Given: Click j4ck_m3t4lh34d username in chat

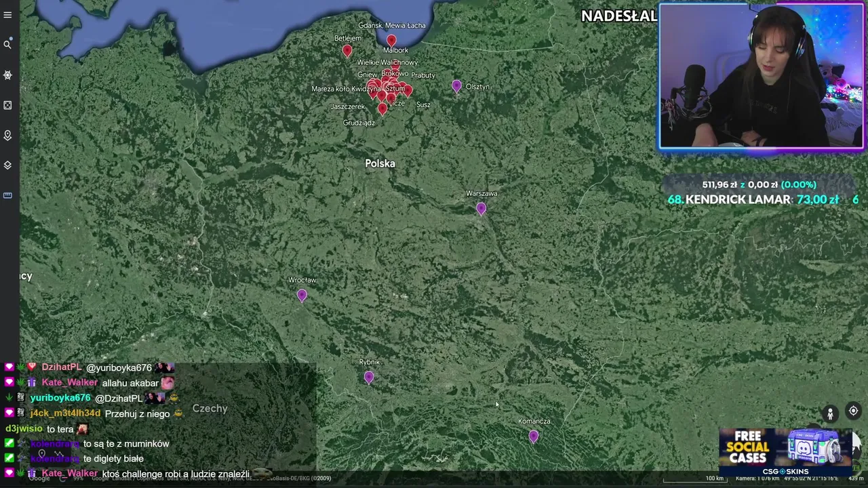Looking at the screenshot, I should click(65, 413).
